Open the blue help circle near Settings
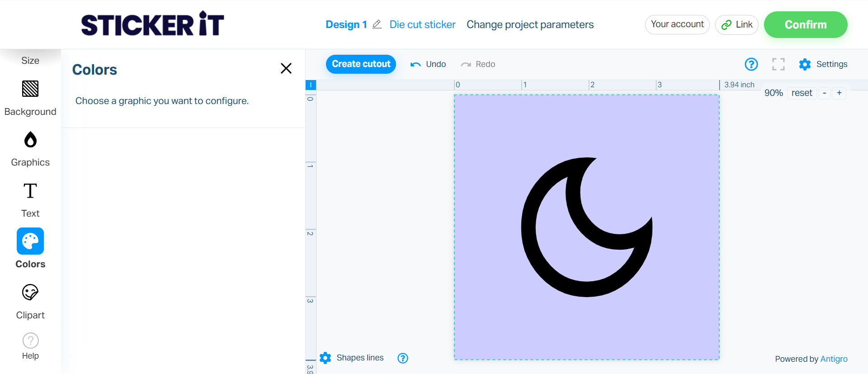Screen dimensions: 868x374 751,64
